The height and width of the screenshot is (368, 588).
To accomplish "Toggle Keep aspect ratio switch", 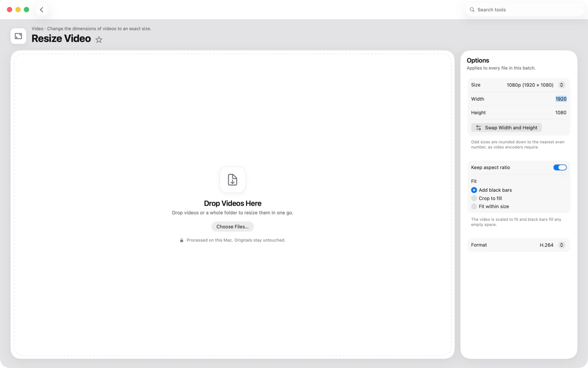I will point(560,167).
